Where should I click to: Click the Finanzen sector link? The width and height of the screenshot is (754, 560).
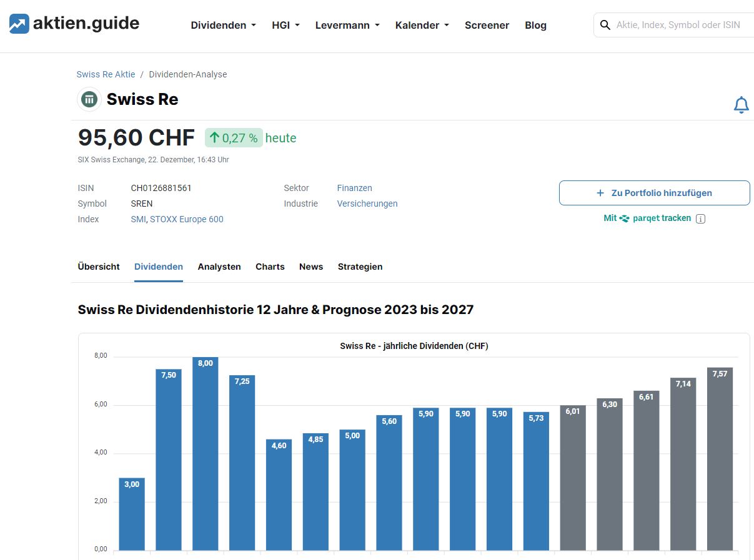tap(354, 188)
